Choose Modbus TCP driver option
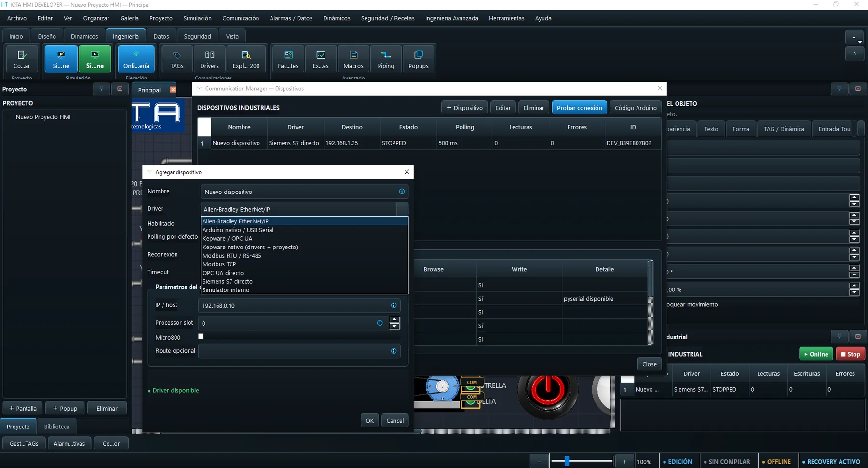 tap(304, 264)
